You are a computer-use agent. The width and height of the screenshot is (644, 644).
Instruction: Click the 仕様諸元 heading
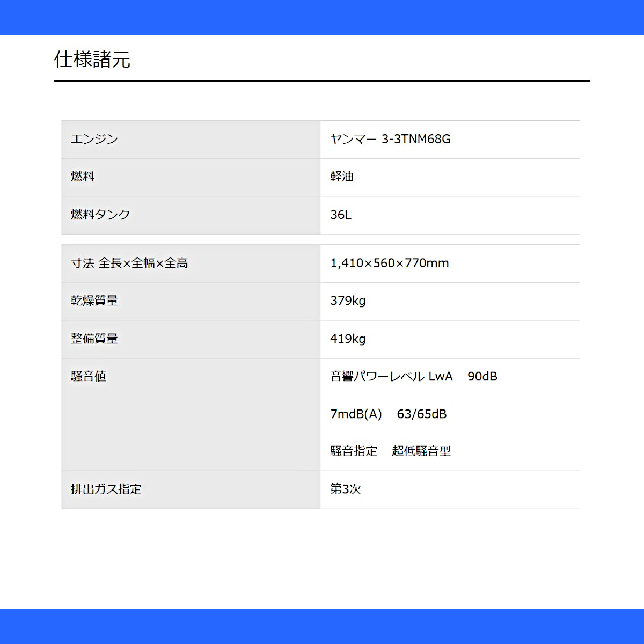pos(92,59)
